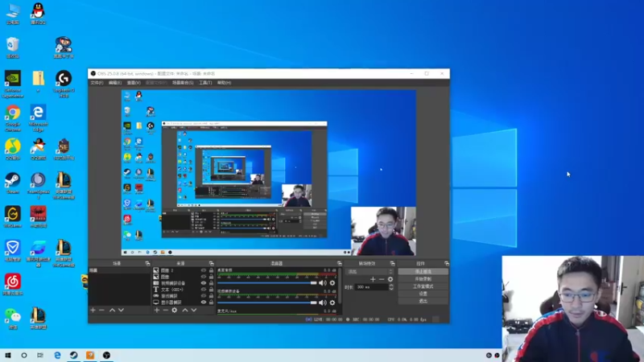Hide the 视频捕获设备 source
The height and width of the screenshot is (362, 644).
click(204, 283)
